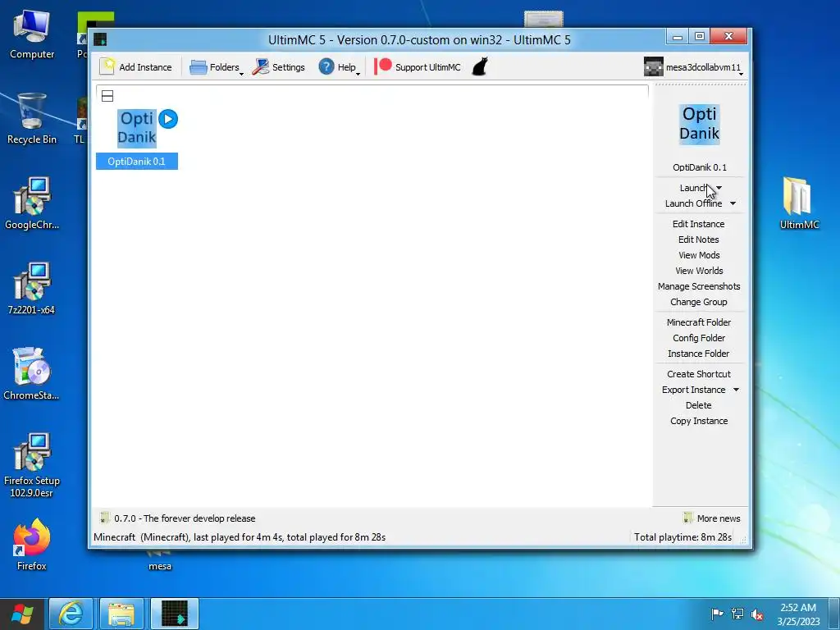
Task: Click the Action Center flag tray icon
Action: click(717, 614)
